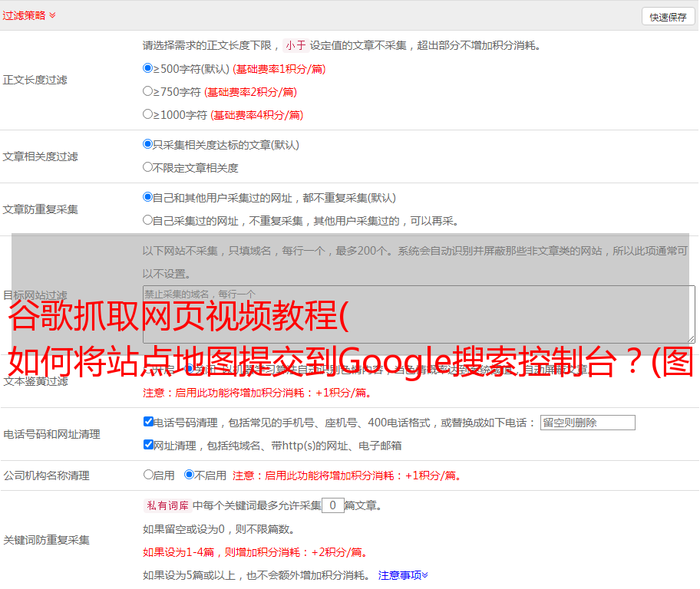
Task: Choose the ≥750字符 length filter
Action: [148, 91]
